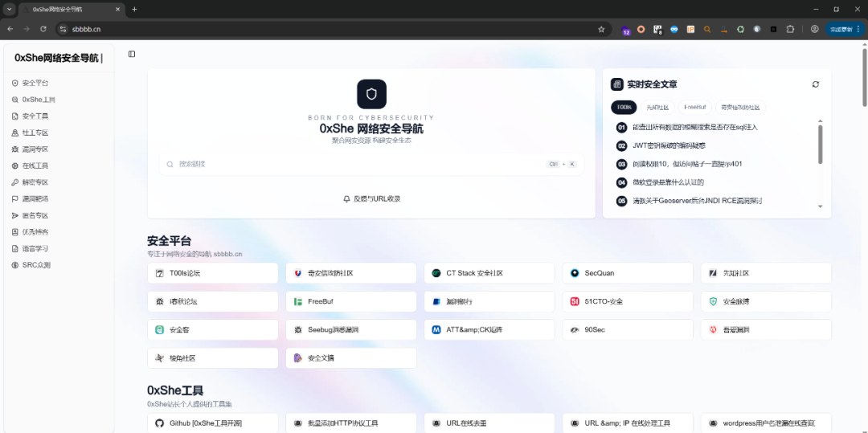Click the 安全文摘 card icon

coord(298,357)
